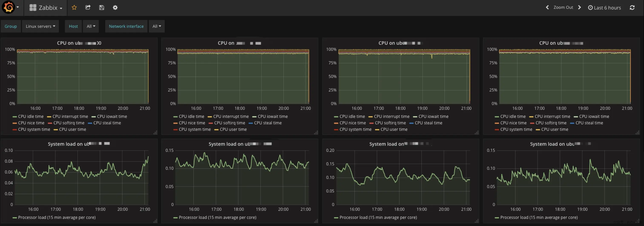The height and width of the screenshot is (226, 644).
Task: Open the Last 6 hours time picker
Action: pyautogui.click(x=604, y=8)
